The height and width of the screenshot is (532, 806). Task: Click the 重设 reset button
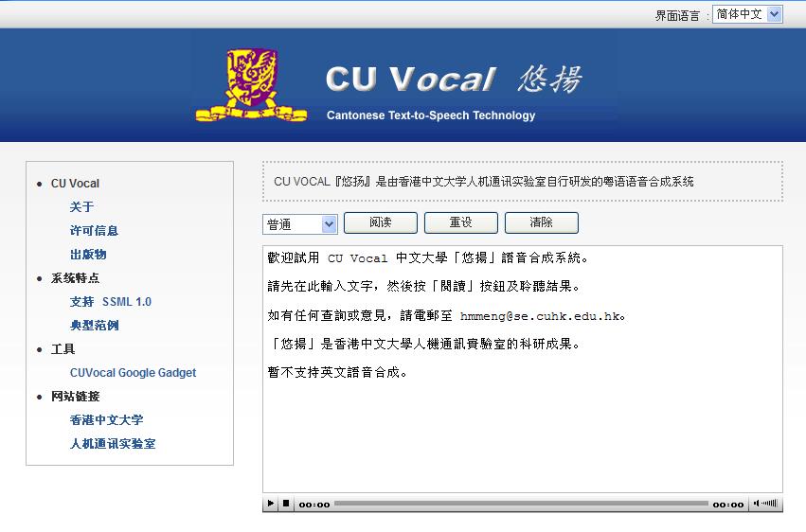coord(460,223)
